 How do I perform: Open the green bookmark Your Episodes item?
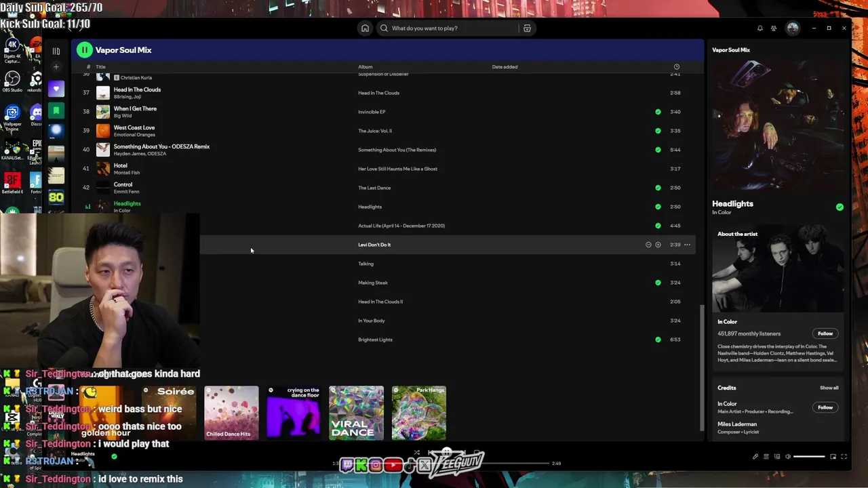tap(56, 110)
